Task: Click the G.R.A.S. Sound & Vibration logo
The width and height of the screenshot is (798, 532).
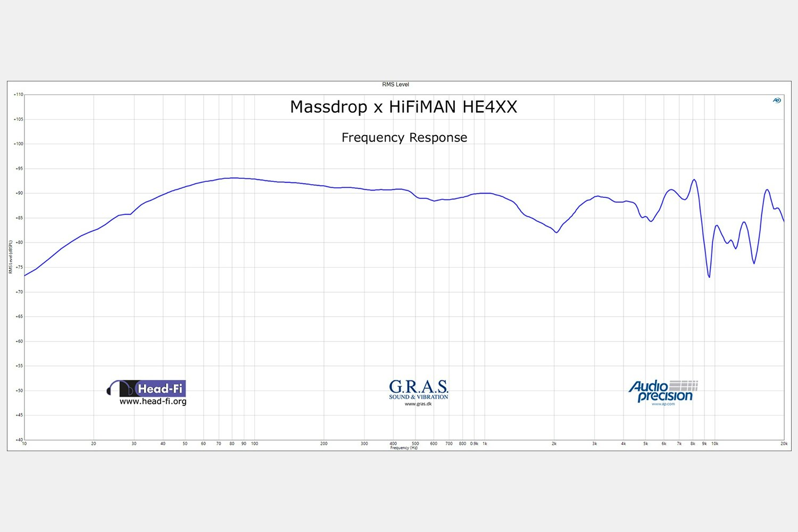Action: 418,389
